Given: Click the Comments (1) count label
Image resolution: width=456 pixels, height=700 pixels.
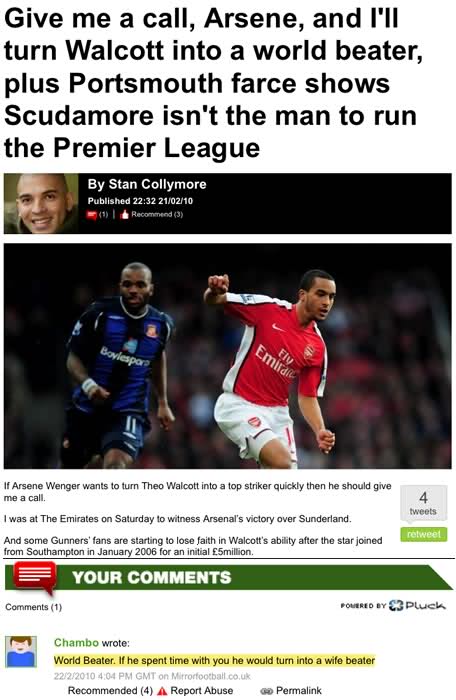Looking at the screenshot, I should point(33,607).
